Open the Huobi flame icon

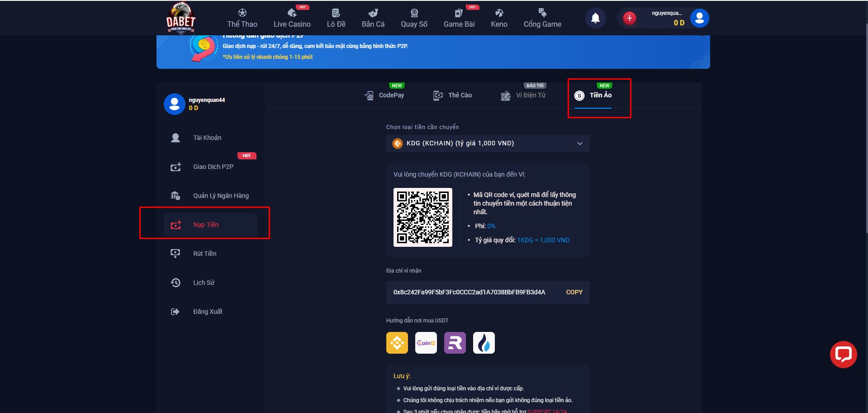(x=484, y=343)
